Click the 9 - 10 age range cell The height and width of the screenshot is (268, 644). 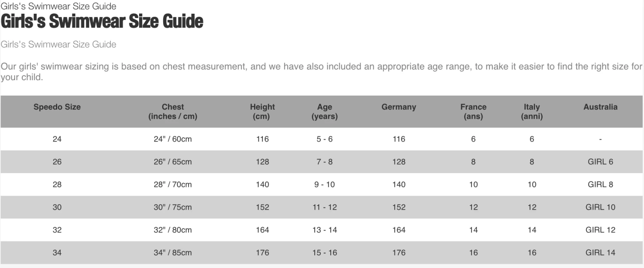pyautogui.click(x=325, y=184)
